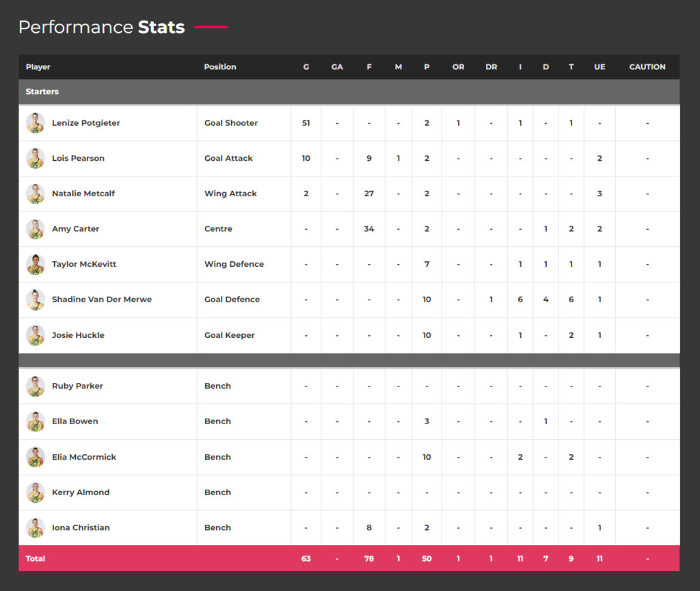The width and height of the screenshot is (700, 591).
Task: Click Josie Huckle's player avatar
Action: point(36,335)
